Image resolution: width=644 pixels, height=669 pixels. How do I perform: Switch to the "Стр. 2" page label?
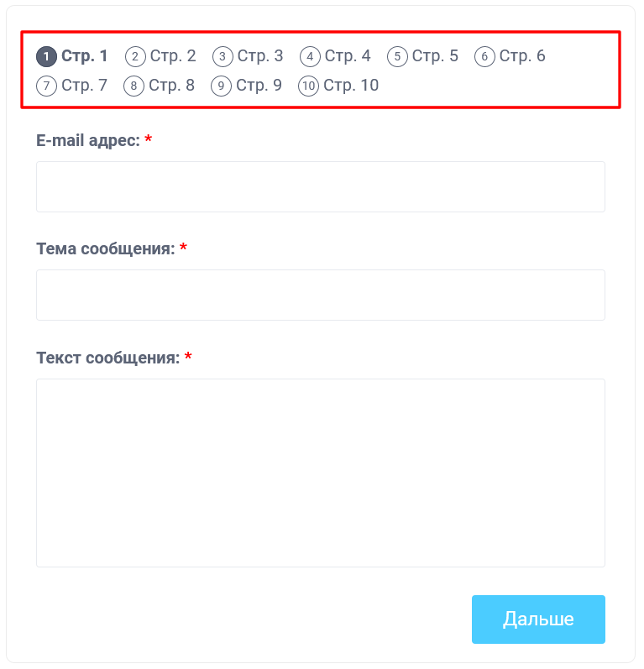173,56
